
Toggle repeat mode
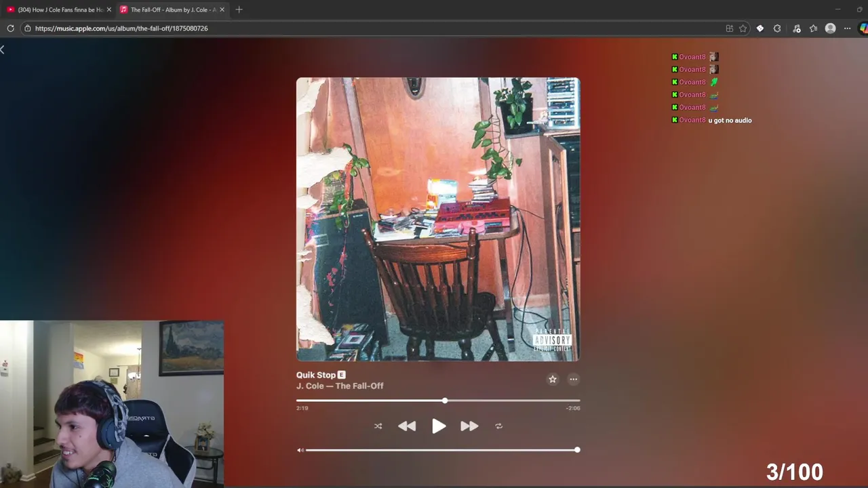point(498,426)
